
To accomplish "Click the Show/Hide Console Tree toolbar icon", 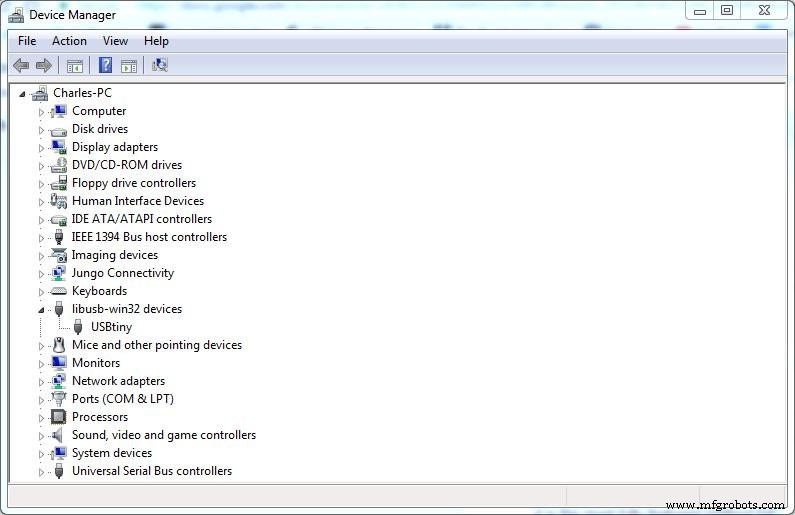I will [x=75, y=66].
